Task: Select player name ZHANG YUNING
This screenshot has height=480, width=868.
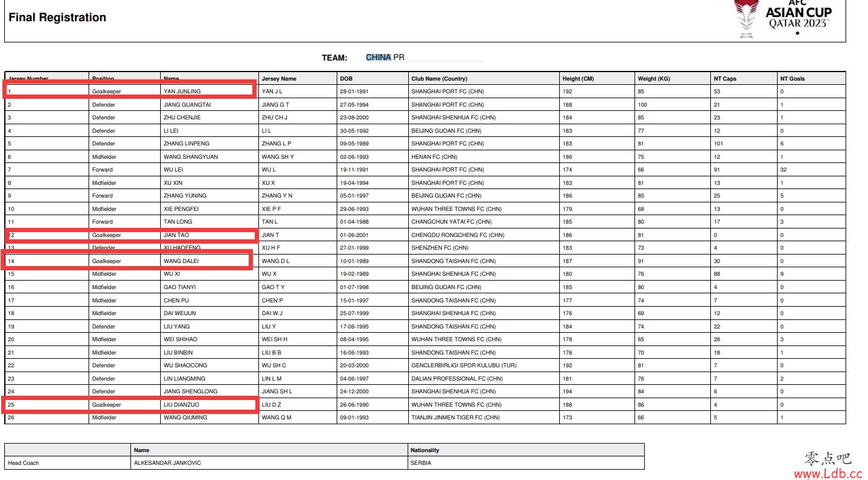Action: [185, 196]
